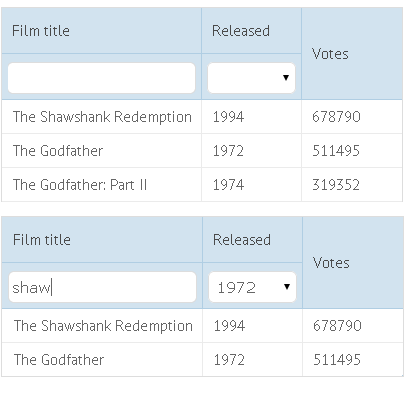Open the Released dropdown showing 1972
Screen dimensions: 409x393
252,287
